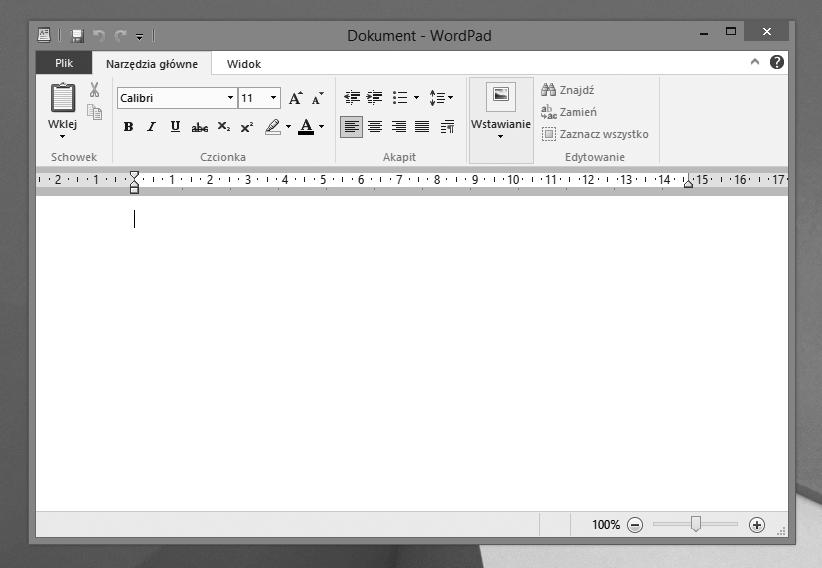Click the bullet list icon
This screenshot has height=568, width=822.
coord(400,98)
